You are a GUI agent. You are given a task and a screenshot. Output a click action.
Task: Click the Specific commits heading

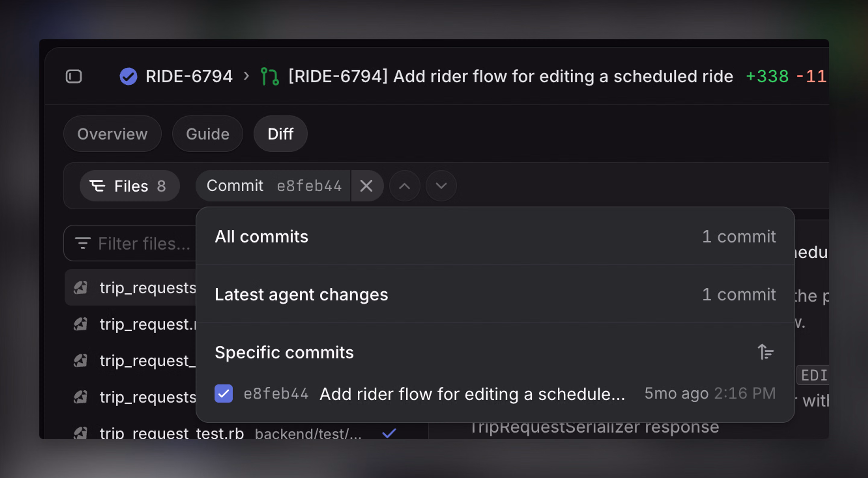point(284,352)
